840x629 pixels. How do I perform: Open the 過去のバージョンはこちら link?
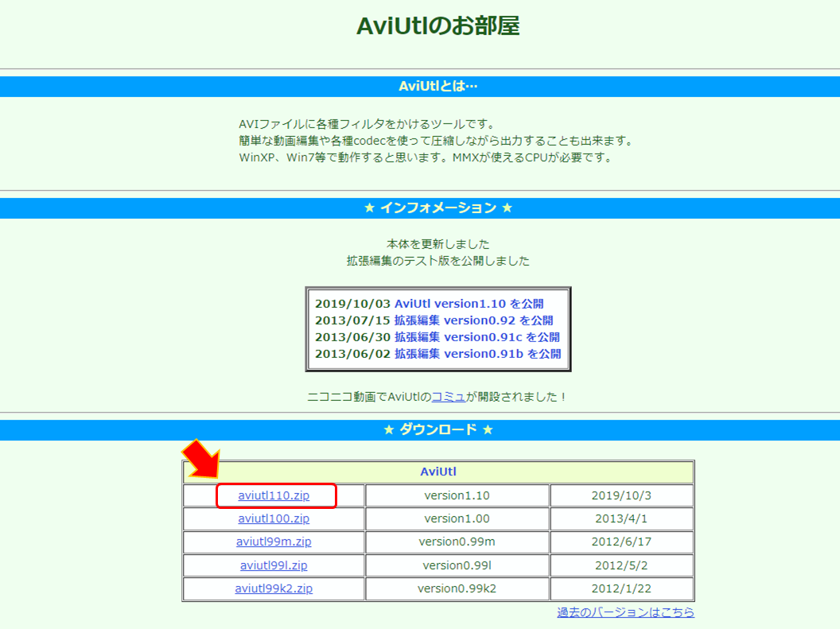click(x=624, y=612)
